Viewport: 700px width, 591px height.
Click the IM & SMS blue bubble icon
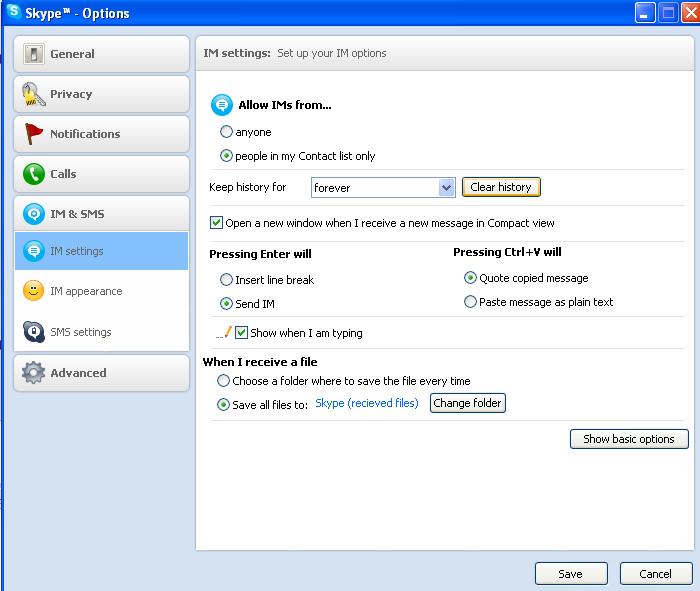(33, 214)
